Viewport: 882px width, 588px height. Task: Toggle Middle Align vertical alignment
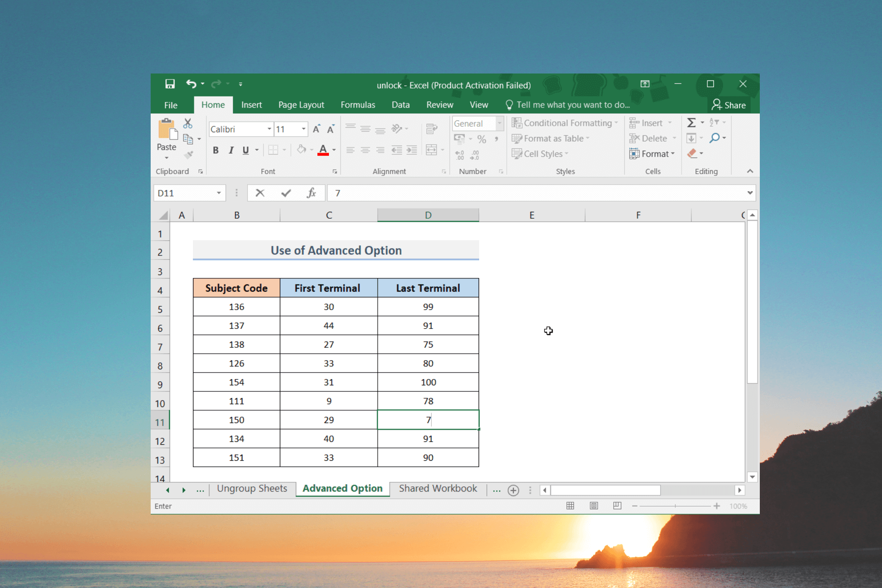coord(365,129)
